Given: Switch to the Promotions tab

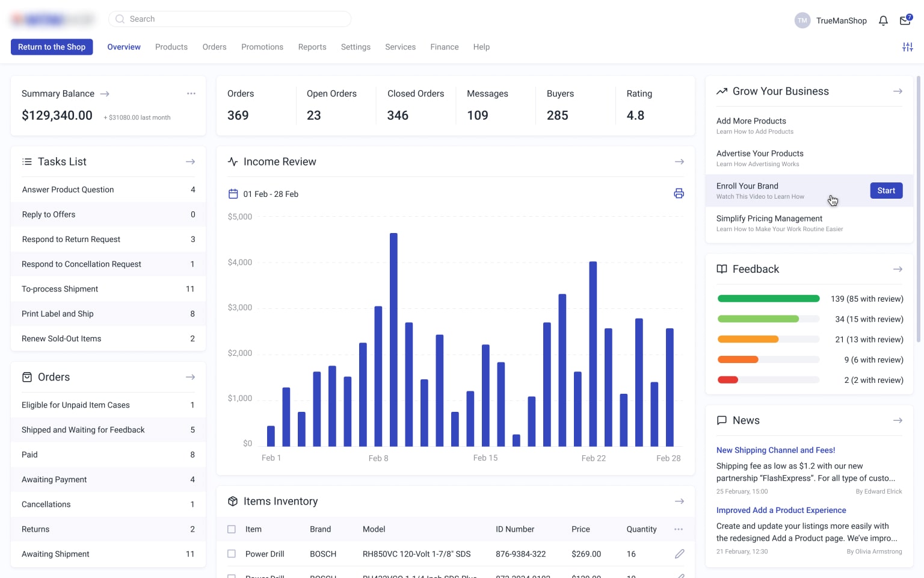Looking at the screenshot, I should click(x=262, y=46).
